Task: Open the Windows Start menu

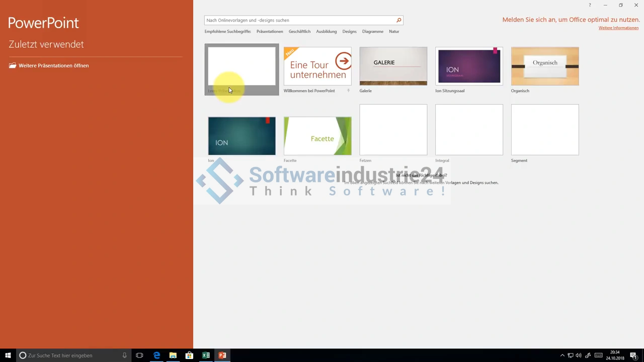Action: pos(8,355)
